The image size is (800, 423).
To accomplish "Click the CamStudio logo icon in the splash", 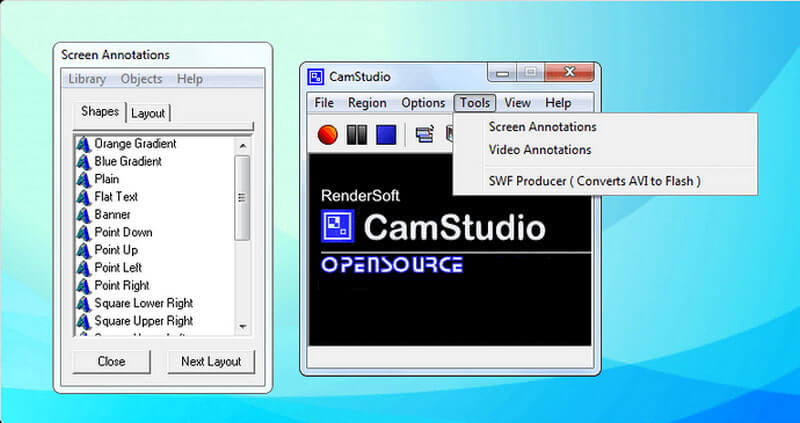I will pos(337,226).
